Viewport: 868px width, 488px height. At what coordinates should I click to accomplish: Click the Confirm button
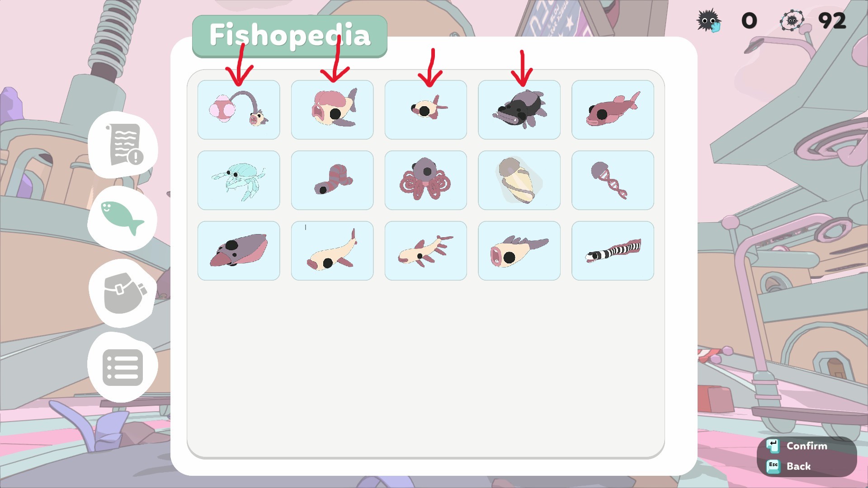tap(797, 446)
